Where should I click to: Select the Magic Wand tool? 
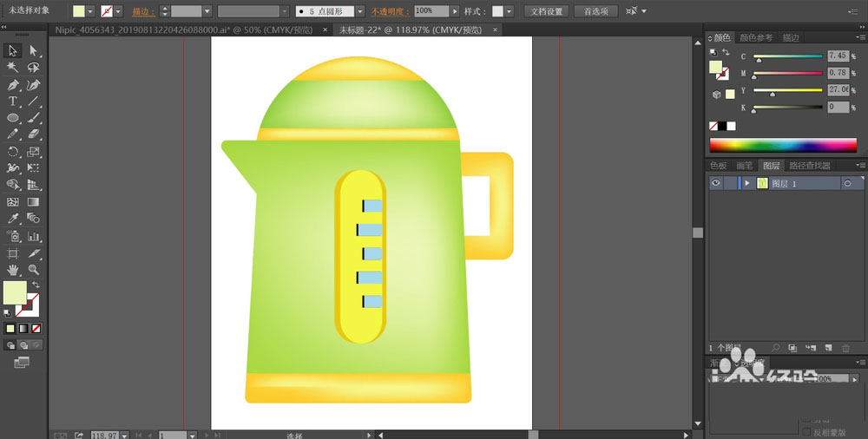point(13,68)
